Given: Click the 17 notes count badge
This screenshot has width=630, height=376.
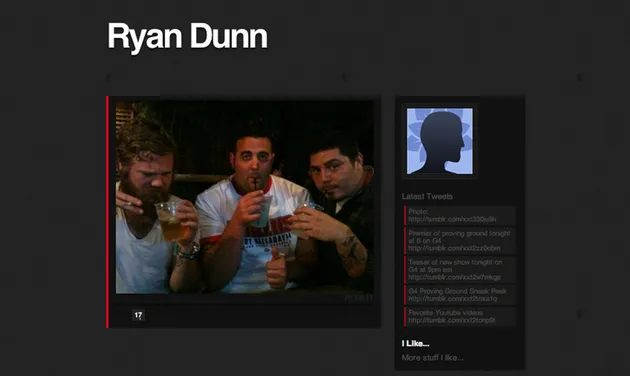Looking at the screenshot, I should click(138, 315).
